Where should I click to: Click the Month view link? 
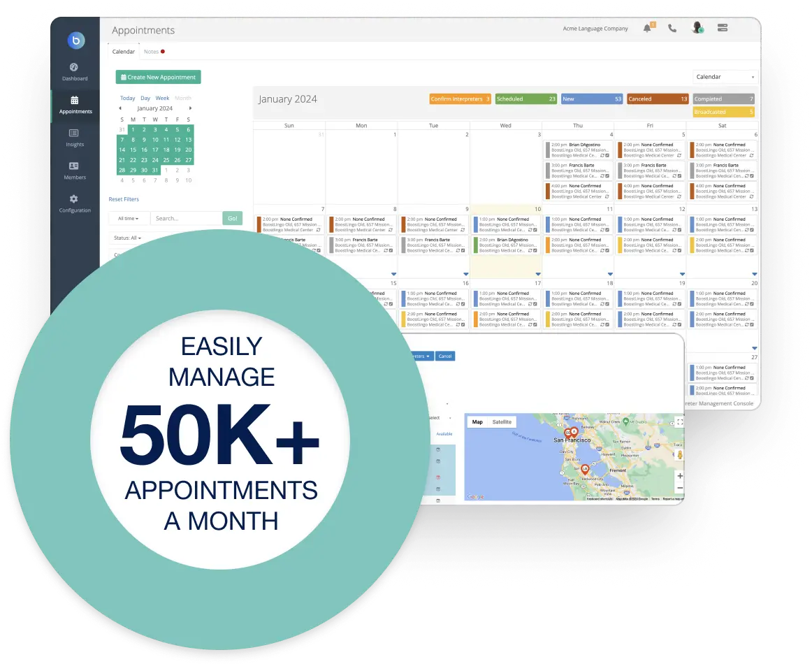pos(183,98)
